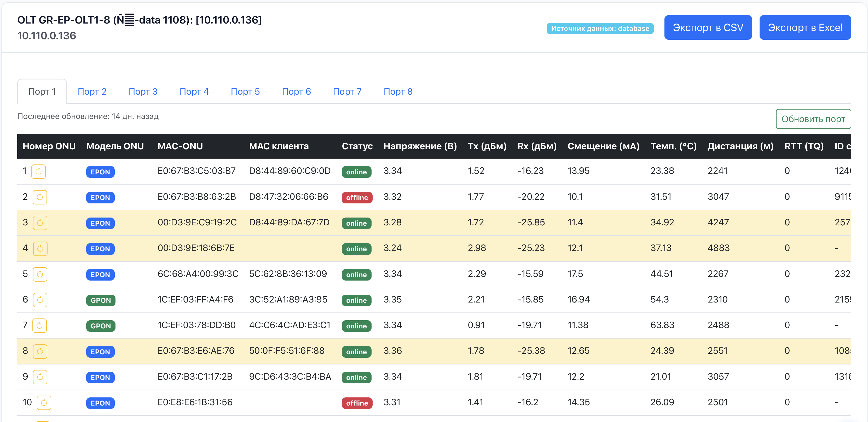
Task: Click the EPON model badge of ONU 1
Action: click(x=100, y=172)
